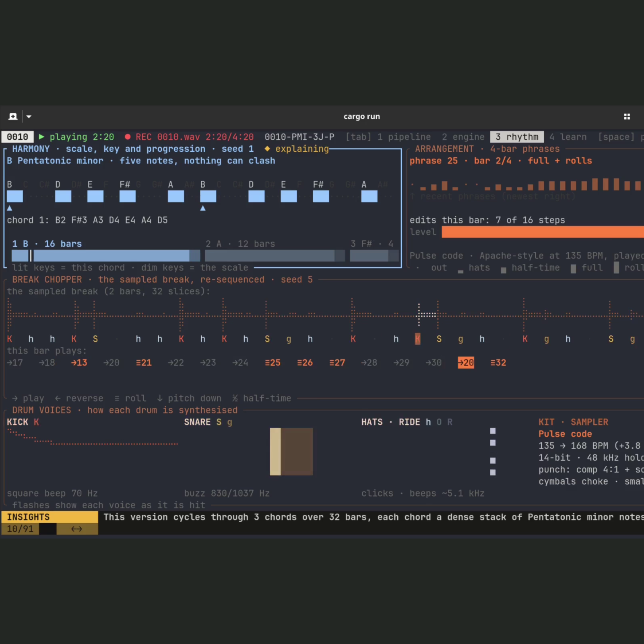This screenshot has width=644, height=644.
Task: Click the new tab icon in the terminal title bar
Action: pyautogui.click(x=13, y=116)
